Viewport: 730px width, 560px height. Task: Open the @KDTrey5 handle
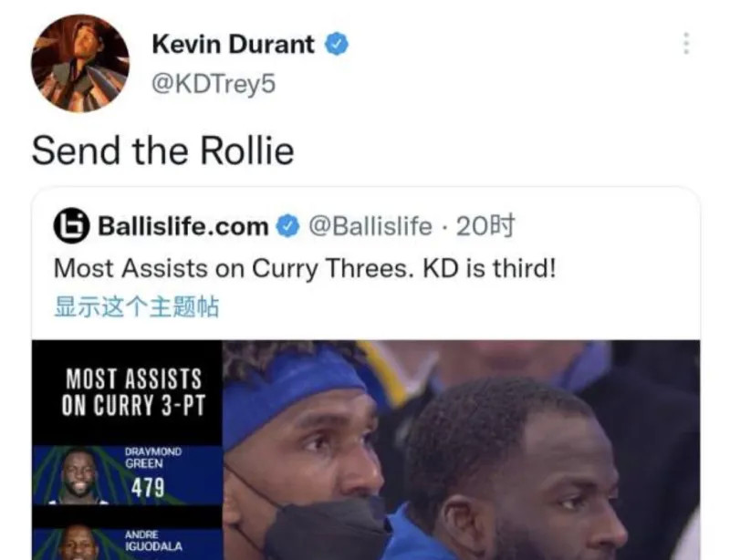pos(214,84)
